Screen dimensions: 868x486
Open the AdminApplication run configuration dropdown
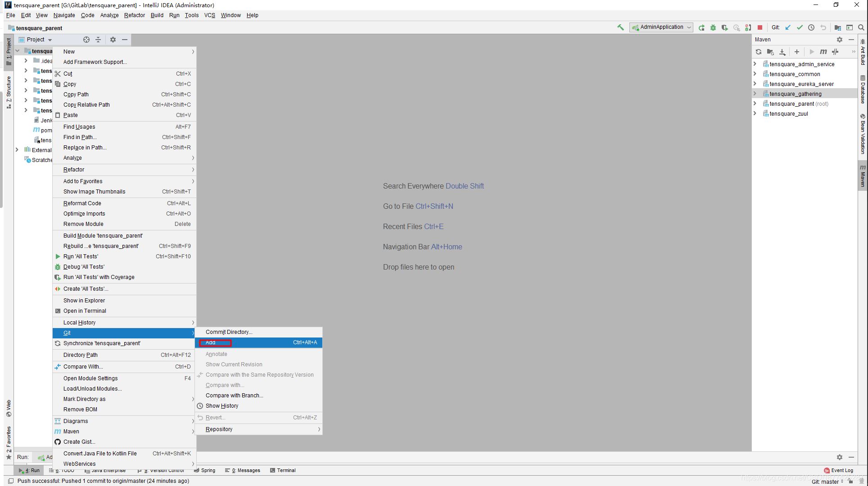pos(661,27)
